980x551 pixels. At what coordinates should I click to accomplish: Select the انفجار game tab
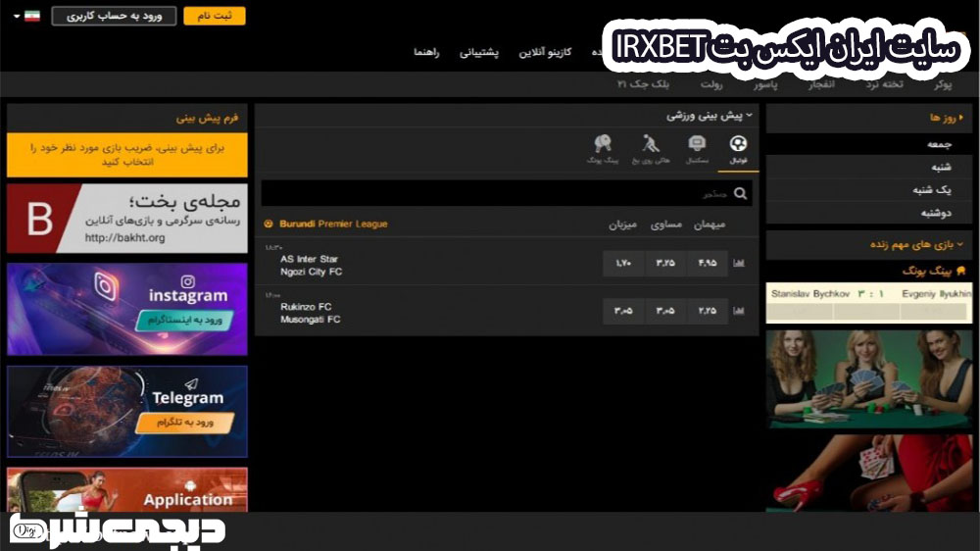820,83
